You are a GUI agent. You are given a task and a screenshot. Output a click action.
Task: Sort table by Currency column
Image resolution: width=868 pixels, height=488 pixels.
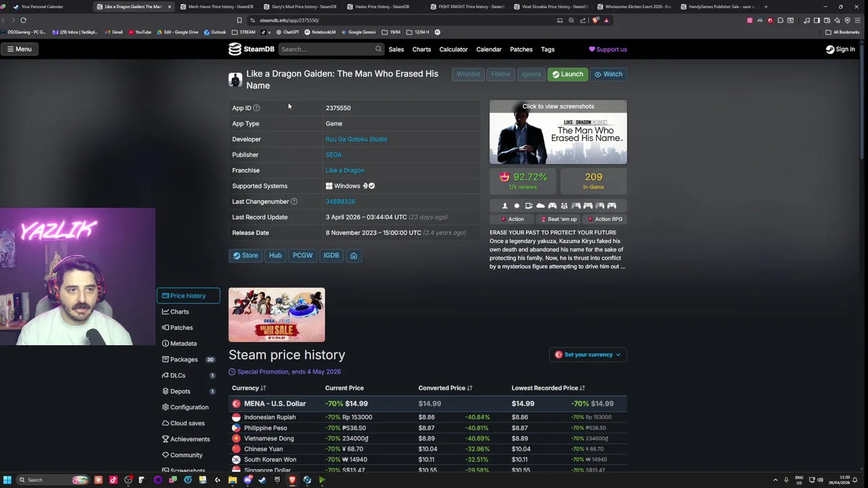coord(249,388)
